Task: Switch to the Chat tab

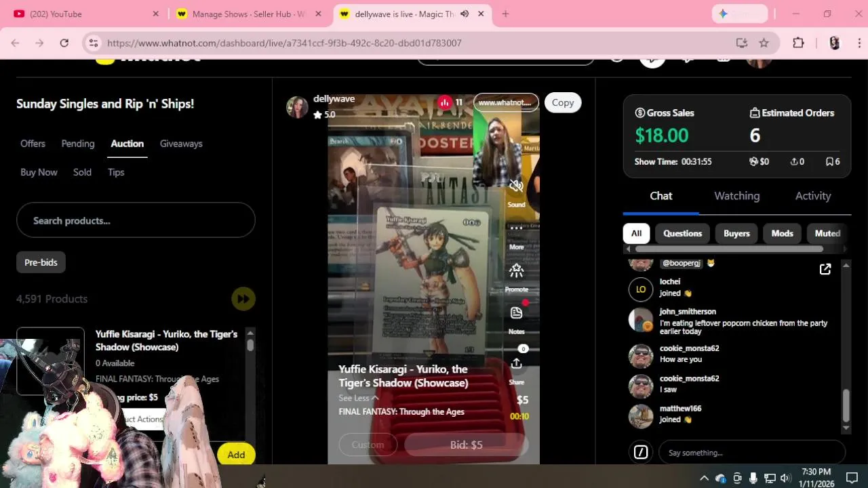Action: pos(661,196)
